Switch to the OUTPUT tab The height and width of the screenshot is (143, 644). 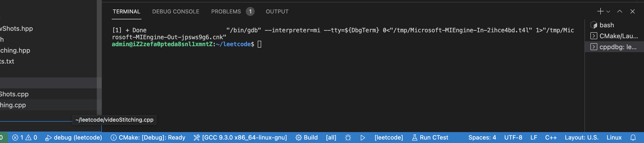tap(277, 11)
